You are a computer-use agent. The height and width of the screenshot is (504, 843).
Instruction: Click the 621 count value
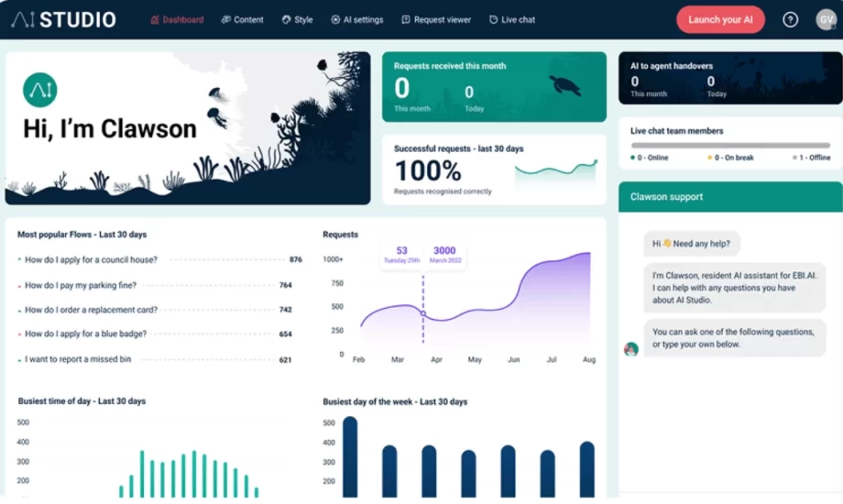click(286, 360)
